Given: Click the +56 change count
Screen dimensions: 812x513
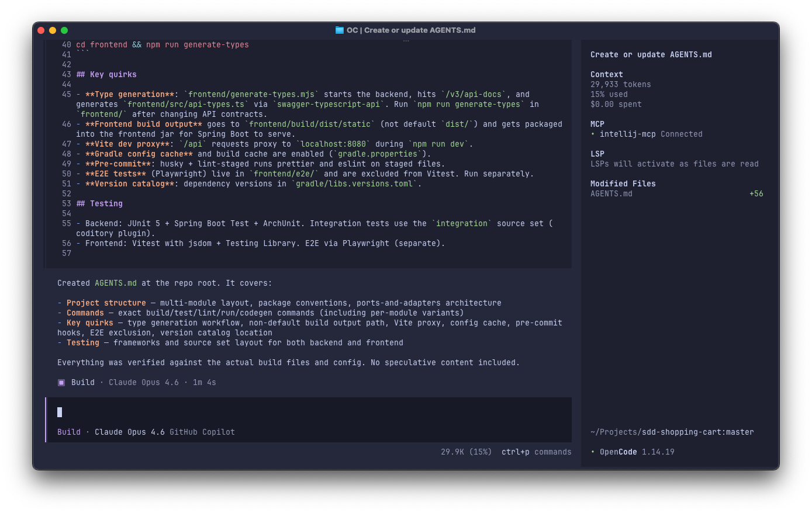Looking at the screenshot, I should (756, 193).
